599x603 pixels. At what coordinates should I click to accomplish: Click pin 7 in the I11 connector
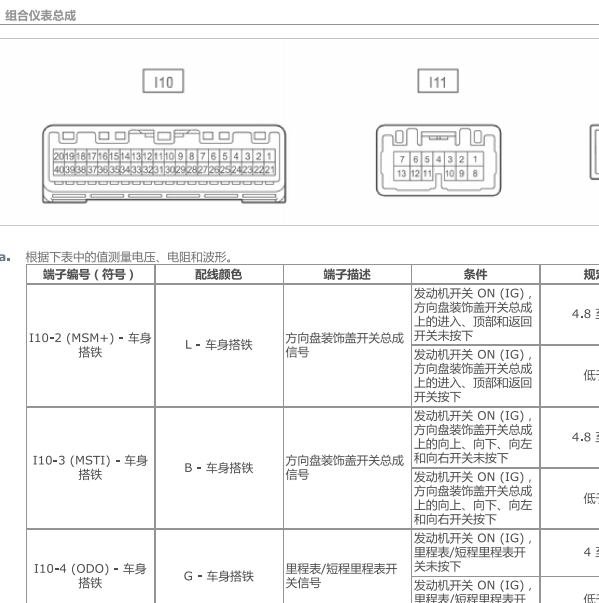tap(402, 159)
